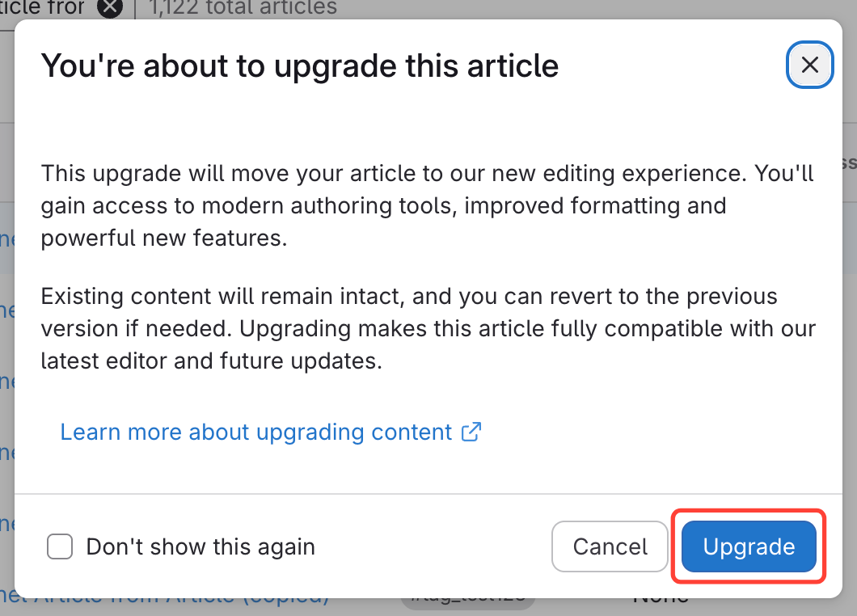Confirm with the blue Upgrade button
Viewport: 857px width, 616px height.
(749, 547)
